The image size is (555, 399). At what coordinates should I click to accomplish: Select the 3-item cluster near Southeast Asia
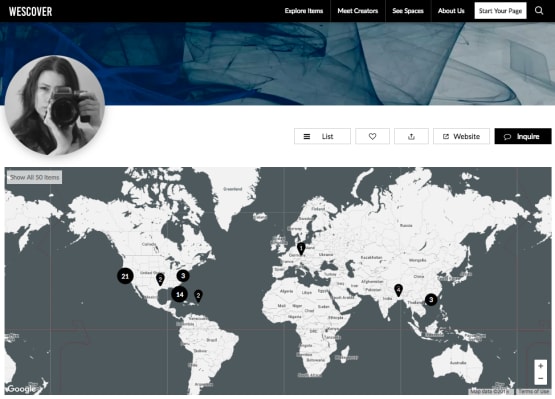click(x=431, y=300)
